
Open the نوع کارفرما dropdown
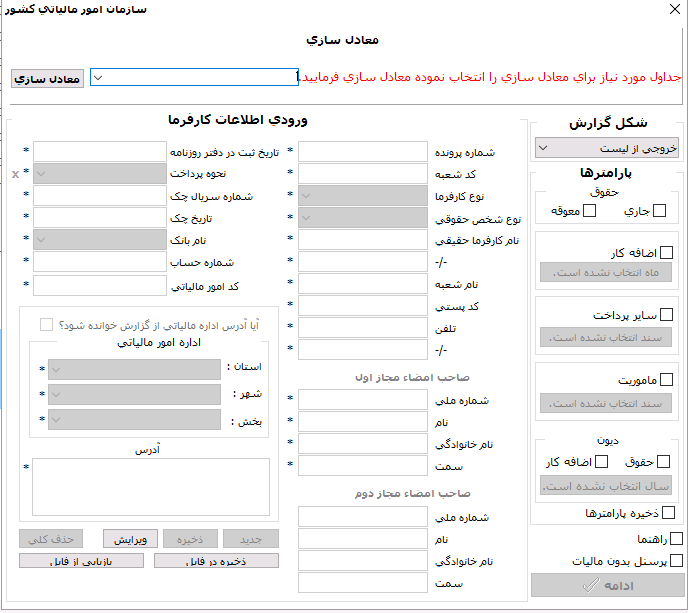[x=363, y=196]
